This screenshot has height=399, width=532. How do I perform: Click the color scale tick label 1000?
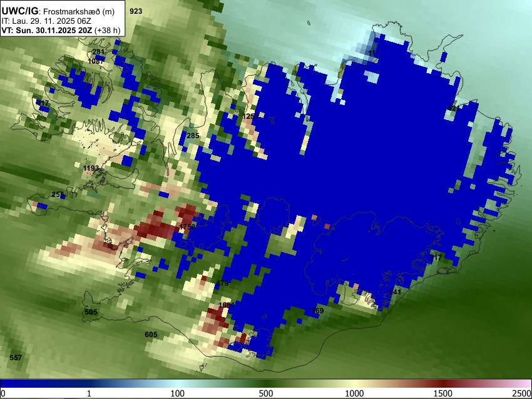coord(354,393)
